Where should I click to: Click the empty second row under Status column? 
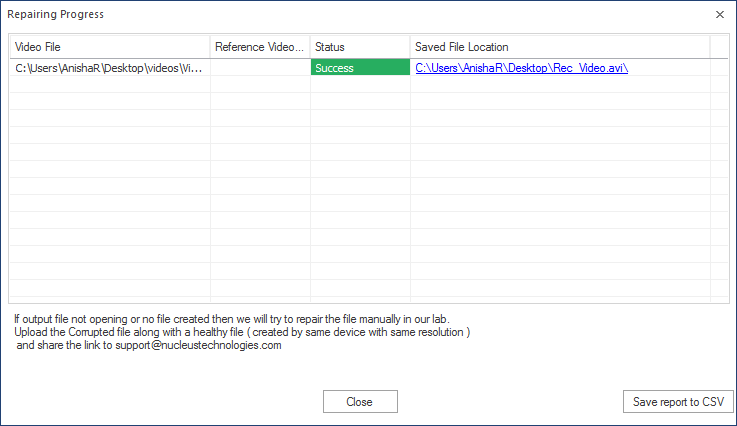click(360, 84)
